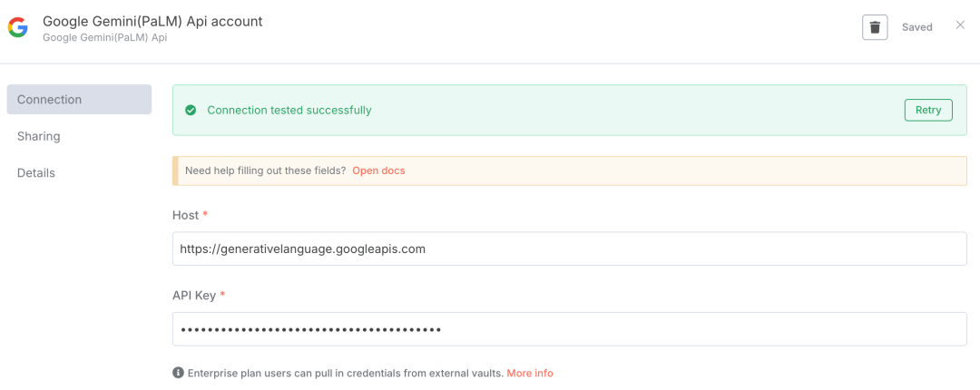Click the Need help filling out text
The image size is (980, 390).
(266, 171)
